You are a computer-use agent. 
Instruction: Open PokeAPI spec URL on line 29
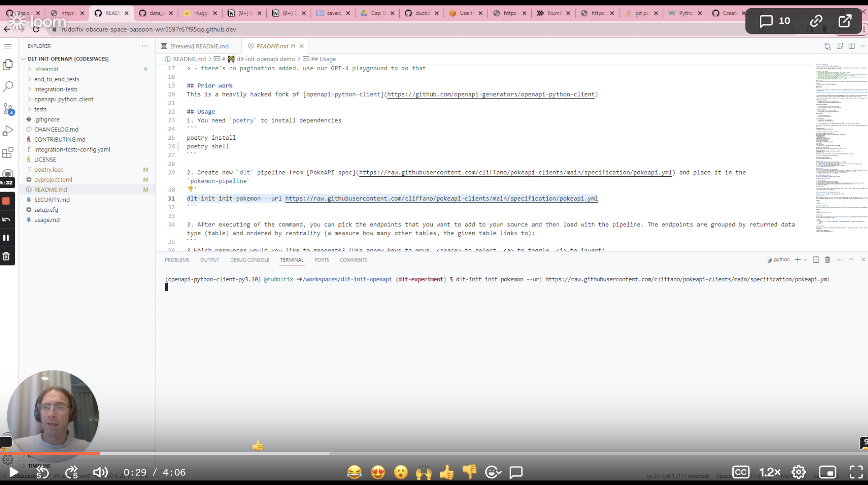pyautogui.click(x=515, y=172)
